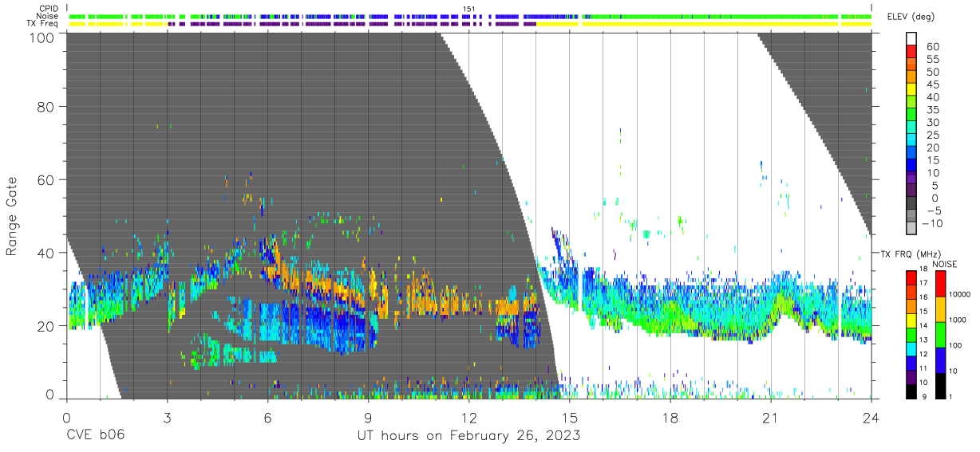Image resolution: width=980 pixels, height=452 pixels.
Task: Click the hour 18 tick on time axis
Action: (670, 417)
